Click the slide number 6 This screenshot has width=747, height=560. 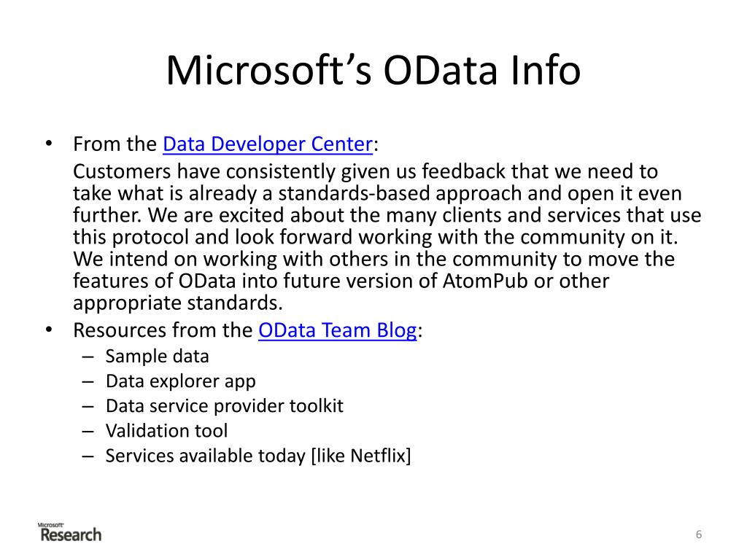coord(699,534)
